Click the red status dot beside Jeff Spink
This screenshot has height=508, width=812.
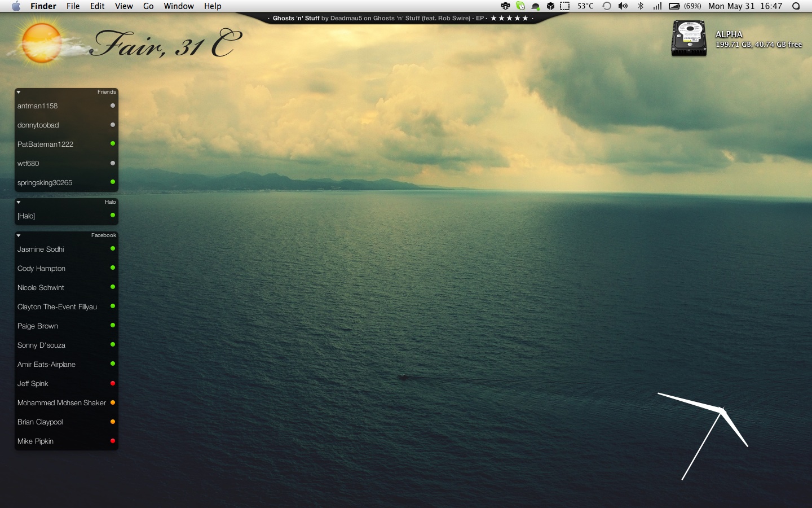tap(113, 383)
